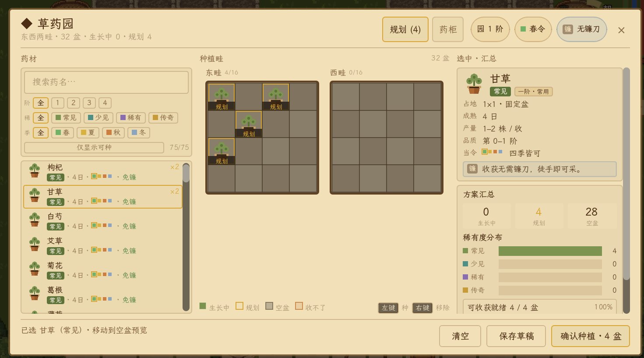The width and height of the screenshot is (644, 358).
Task: Click the 搜索药名 search field
Action: coord(106,82)
